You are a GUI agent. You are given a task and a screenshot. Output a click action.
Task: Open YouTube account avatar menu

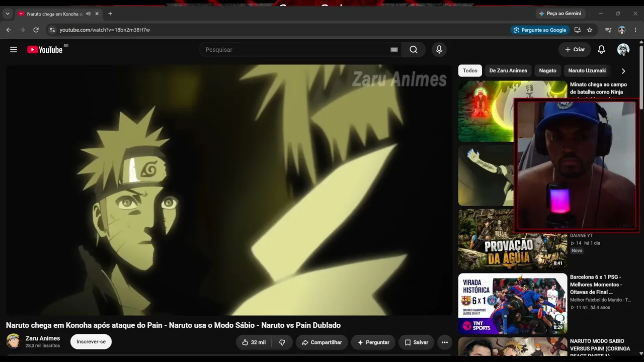(623, 50)
